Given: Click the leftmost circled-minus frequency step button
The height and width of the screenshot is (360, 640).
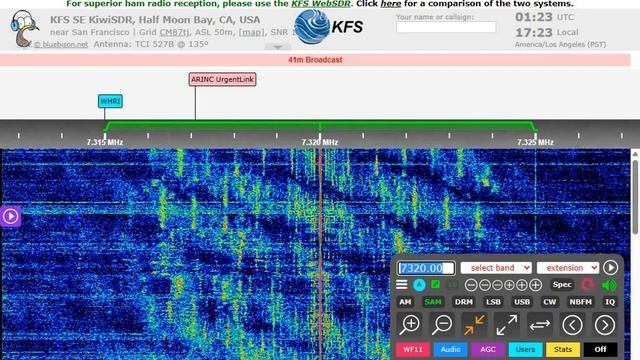Looking at the screenshot, I should (471, 285).
